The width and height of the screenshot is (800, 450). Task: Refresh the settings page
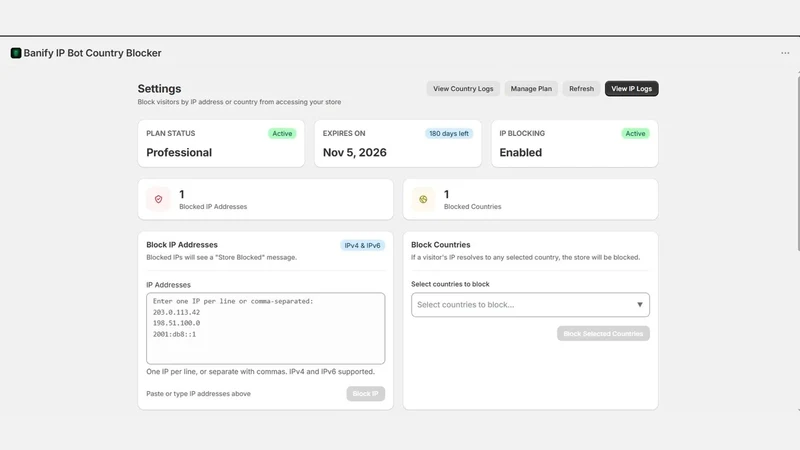[x=581, y=89]
